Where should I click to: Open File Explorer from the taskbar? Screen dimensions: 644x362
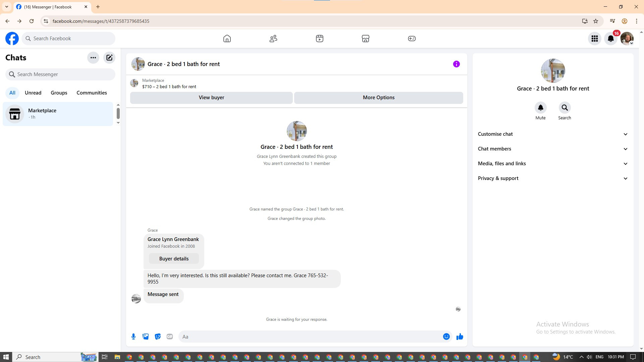[x=117, y=357]
